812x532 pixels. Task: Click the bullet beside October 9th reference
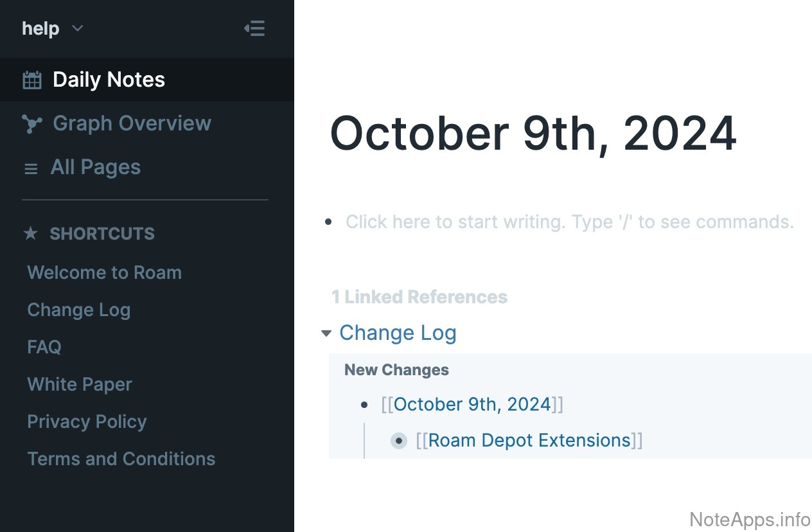(x=364, y=405)
